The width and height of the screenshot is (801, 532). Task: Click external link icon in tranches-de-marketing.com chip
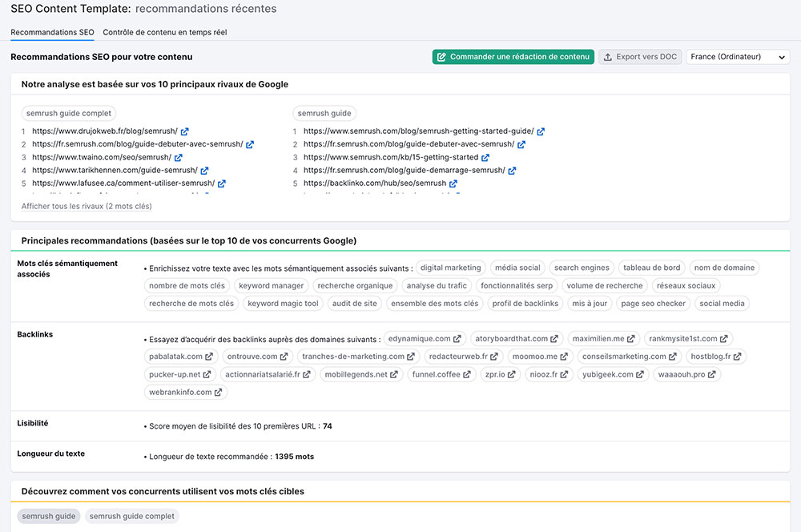click(x=411, y=357)
